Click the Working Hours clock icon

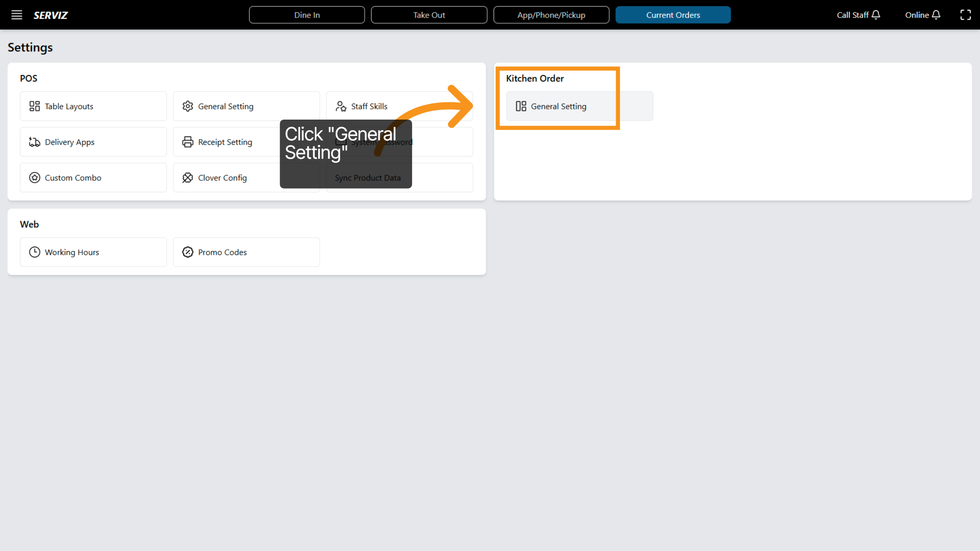(35, 252)
